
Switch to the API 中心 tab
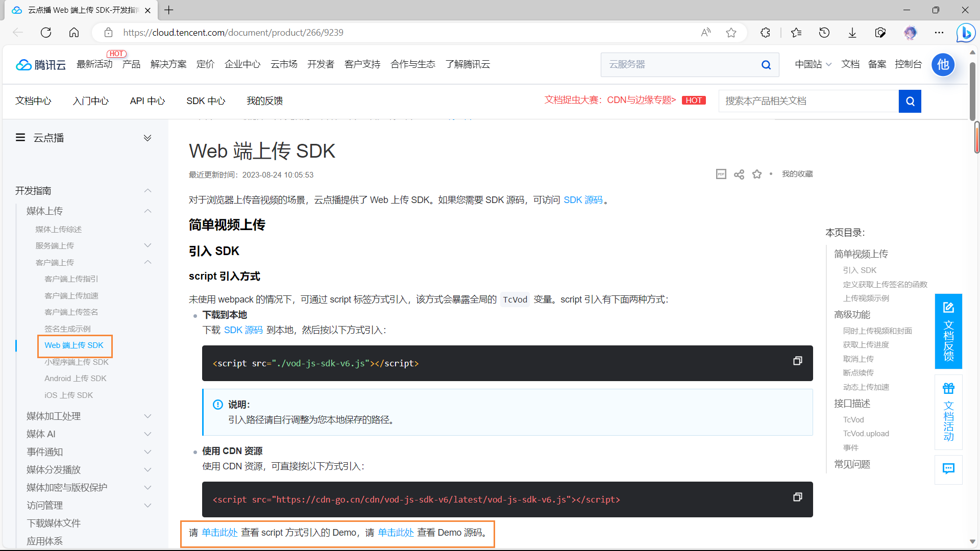pyautogui.click(x=147, y=101)
